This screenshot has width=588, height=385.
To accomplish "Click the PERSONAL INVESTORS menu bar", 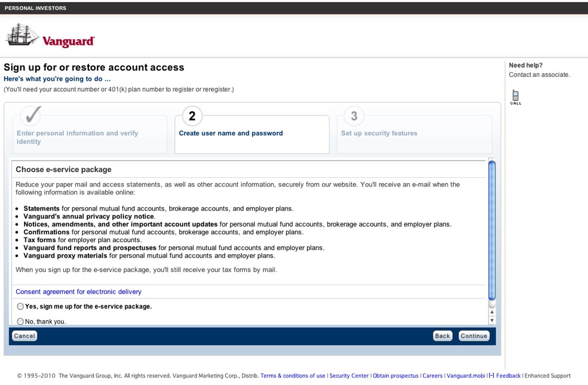I will [x=34, y=7].
